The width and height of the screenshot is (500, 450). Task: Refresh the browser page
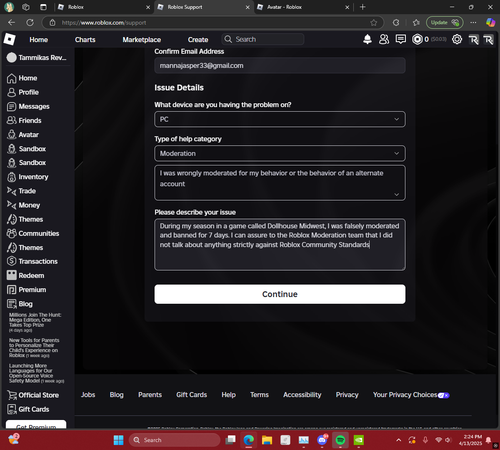tap(30, 23)
